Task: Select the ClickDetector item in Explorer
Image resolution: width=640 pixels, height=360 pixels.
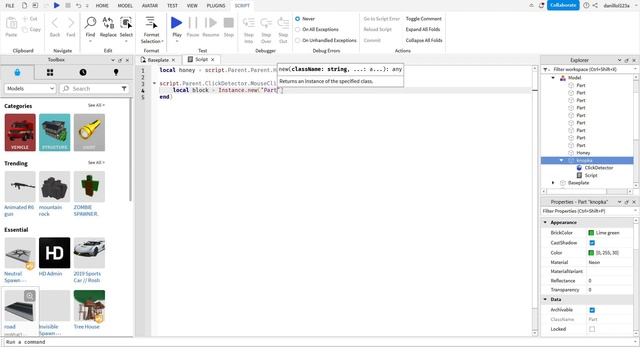Action: 598,168
